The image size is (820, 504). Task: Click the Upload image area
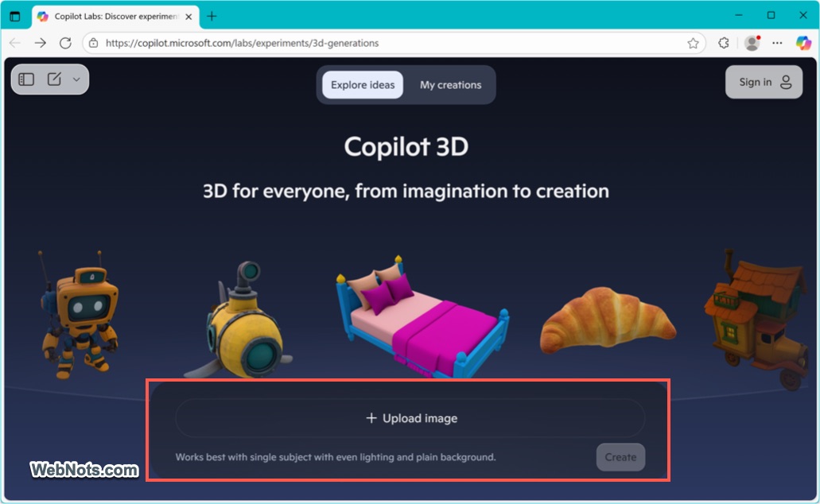pyautogui.click(x=410, y=418)
